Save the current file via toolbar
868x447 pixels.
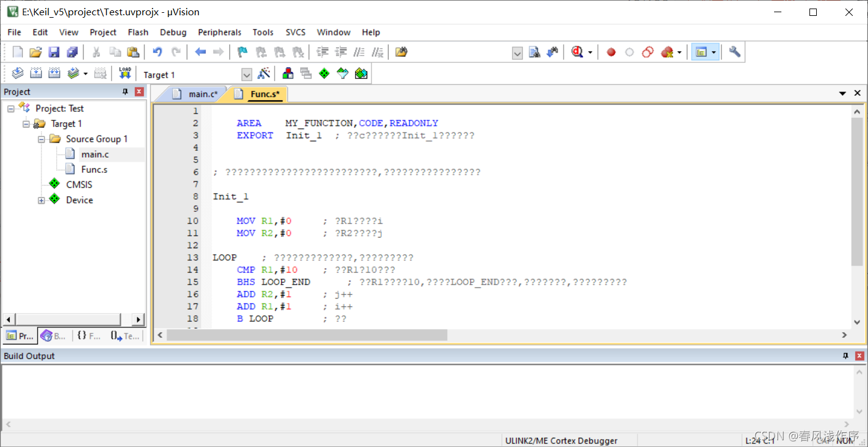54,53
